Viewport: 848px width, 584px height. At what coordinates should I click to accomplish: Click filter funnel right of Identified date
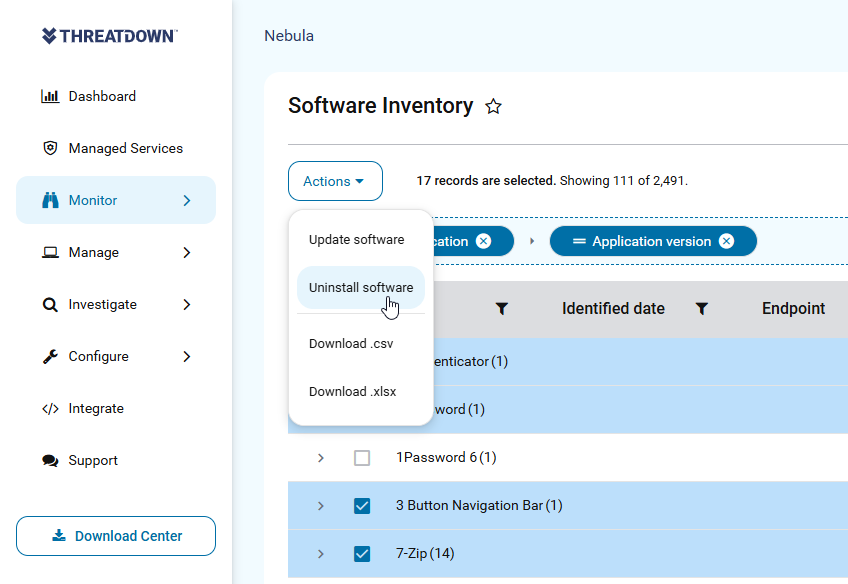[701, 309]
